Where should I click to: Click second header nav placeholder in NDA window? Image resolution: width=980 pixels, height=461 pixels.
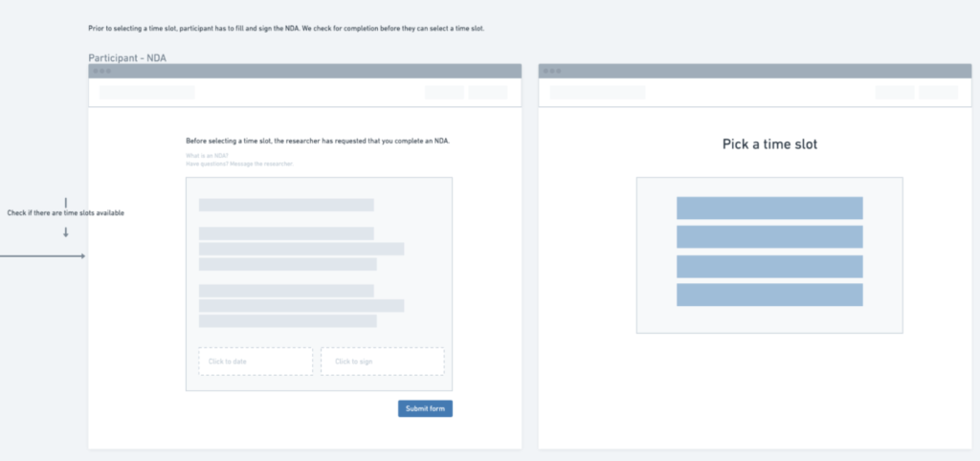tap(488, 93)
